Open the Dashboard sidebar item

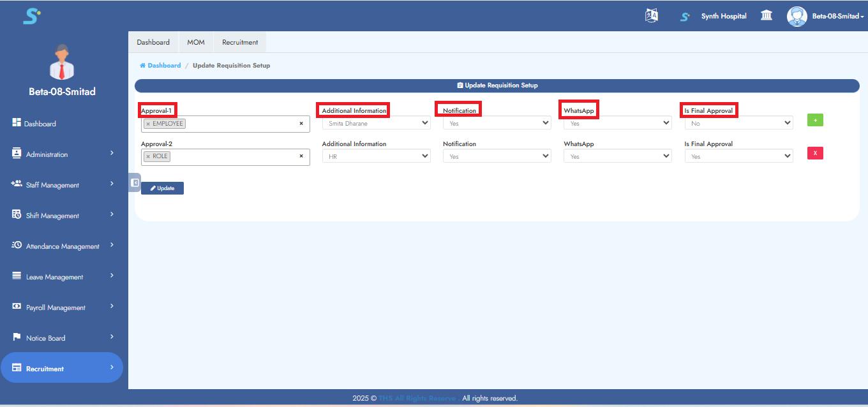(39, 123)
